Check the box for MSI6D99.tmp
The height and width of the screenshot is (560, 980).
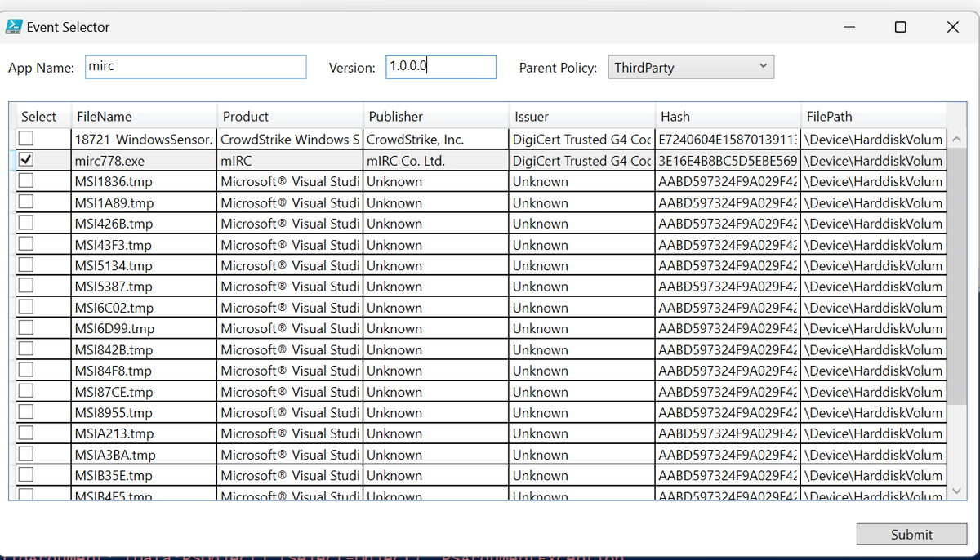coord(26,328)
